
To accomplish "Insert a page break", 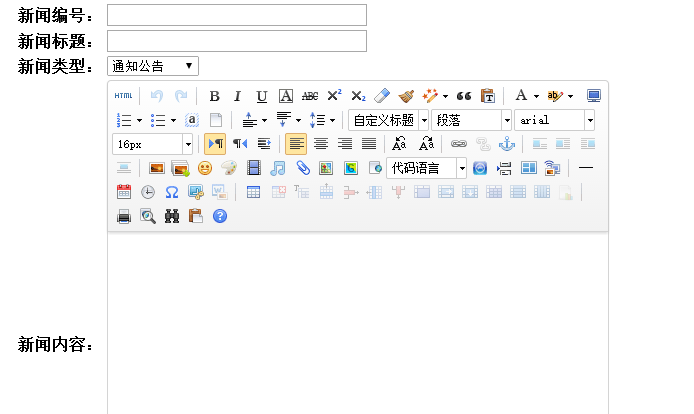I will click(504, 168).
